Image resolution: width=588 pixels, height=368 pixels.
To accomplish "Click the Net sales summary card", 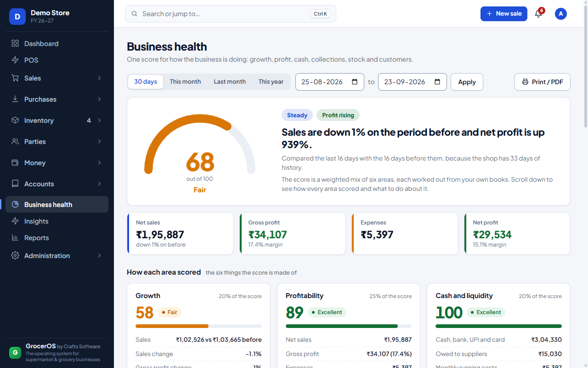I will (x=180, y=233).
